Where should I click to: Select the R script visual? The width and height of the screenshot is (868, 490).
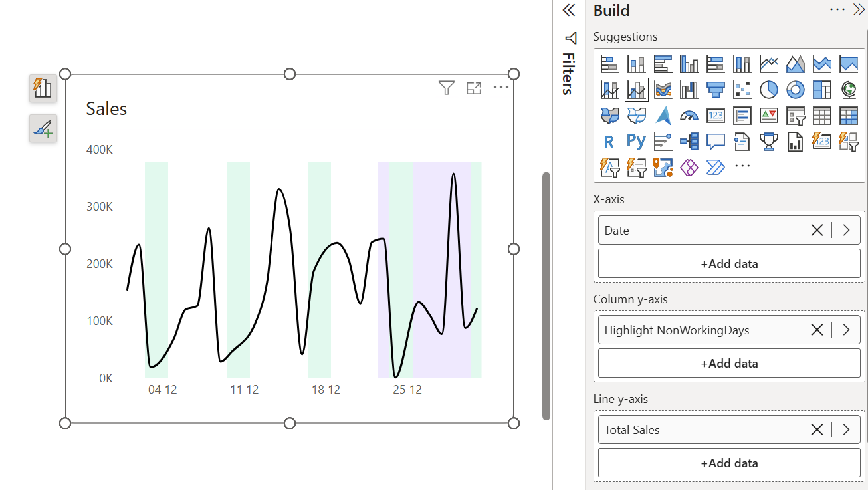pos(609,141)
